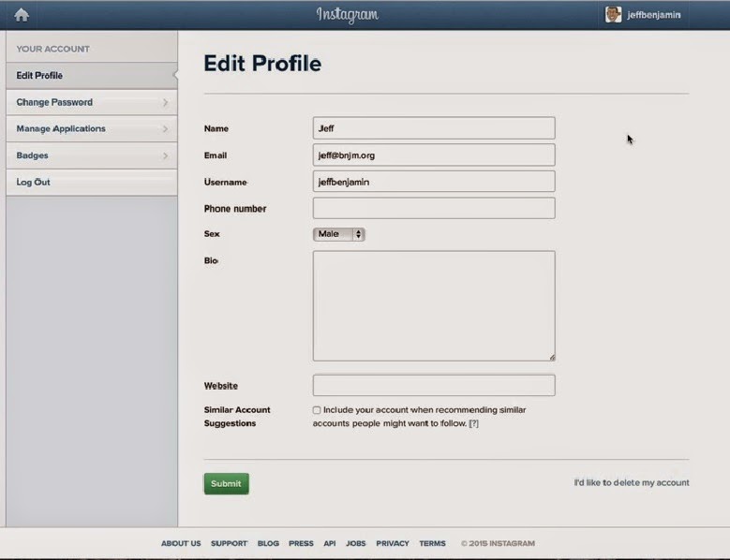The image size is (730, 560).
Task: Click the © 2015 INSTAGRAM copyright text
Action: tap(498, 543)
